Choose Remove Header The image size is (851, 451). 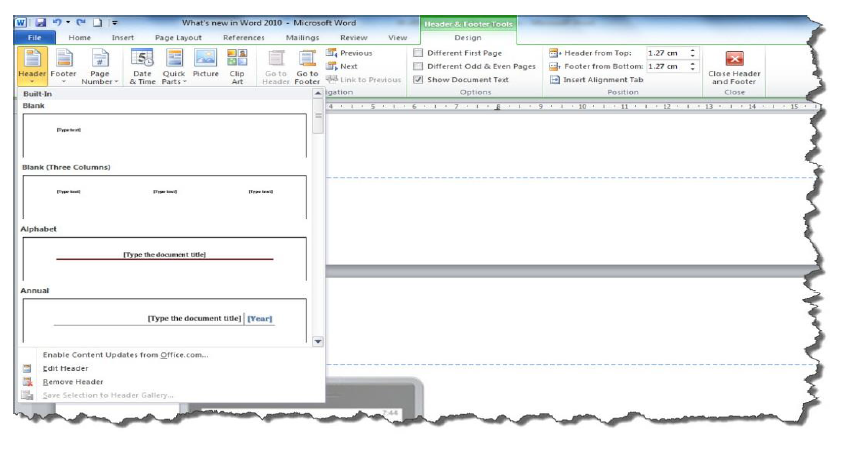pos(73,382)
